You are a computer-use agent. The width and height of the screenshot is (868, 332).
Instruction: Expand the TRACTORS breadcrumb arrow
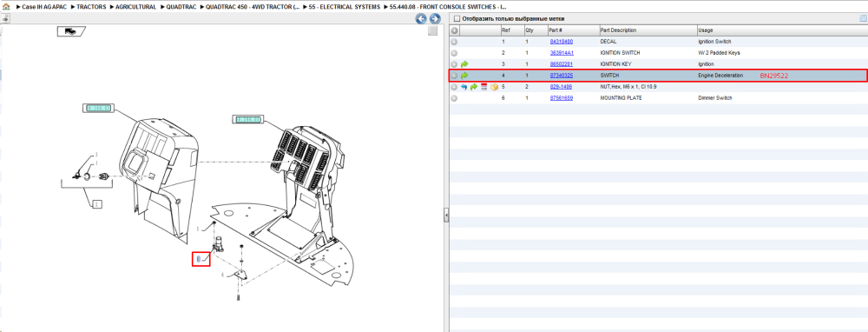click(x=73, y=7)
